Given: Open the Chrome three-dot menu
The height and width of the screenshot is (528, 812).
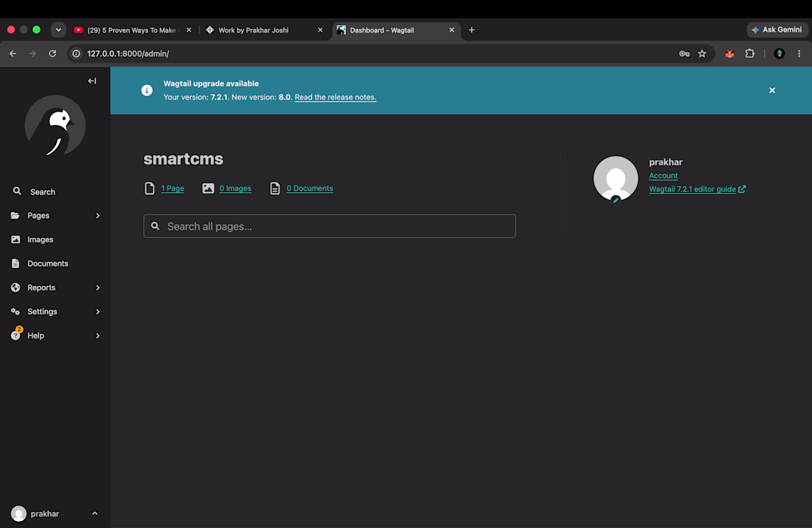Looking at the screenshot, I should tap(799, 53).
